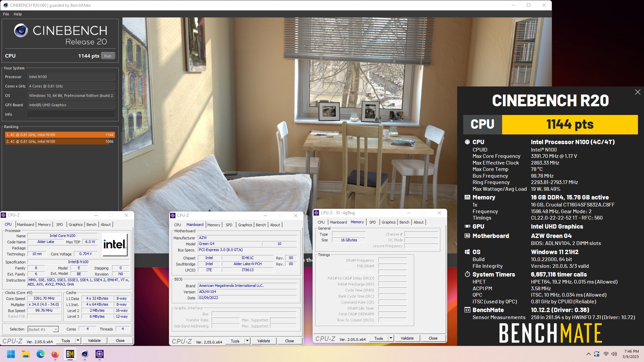Click CPU-Z icon in left window titlebar
The width and height of the screenshot is (644, 362).
4,215
